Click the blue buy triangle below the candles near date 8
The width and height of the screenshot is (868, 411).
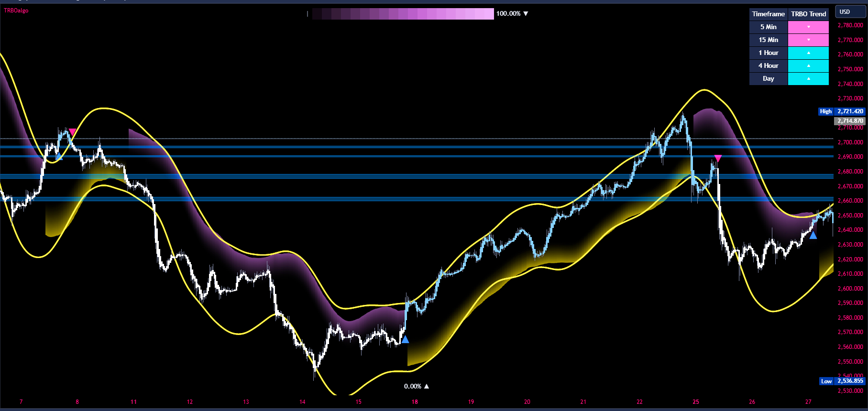tap(59, 156)
